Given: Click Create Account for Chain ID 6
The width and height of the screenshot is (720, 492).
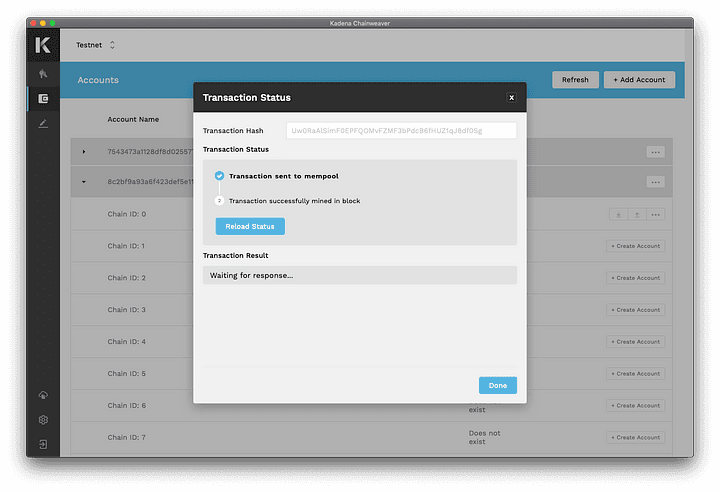Looking at the screenshot, I should coord(636,406).
